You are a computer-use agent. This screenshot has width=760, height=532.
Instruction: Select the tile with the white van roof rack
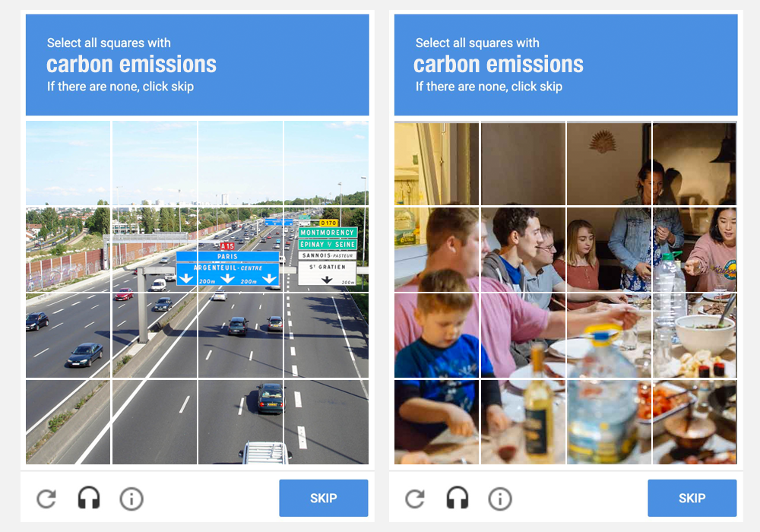point(240,422)
